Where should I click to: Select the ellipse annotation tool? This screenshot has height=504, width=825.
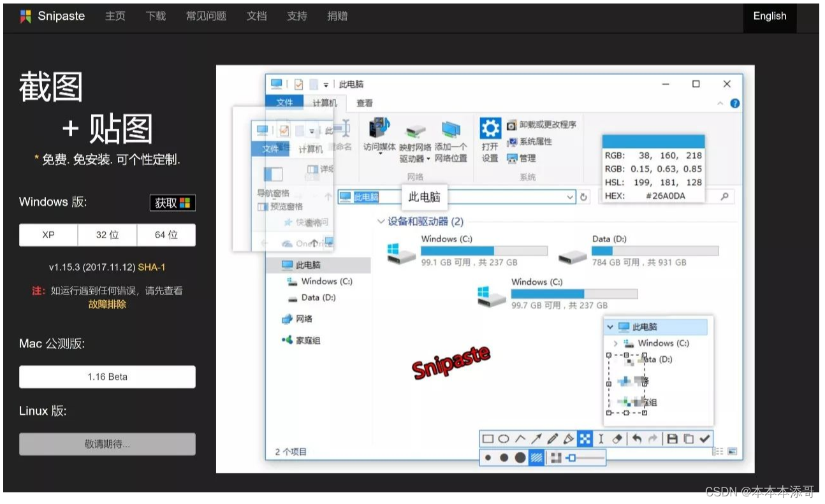tap(504, 439)
